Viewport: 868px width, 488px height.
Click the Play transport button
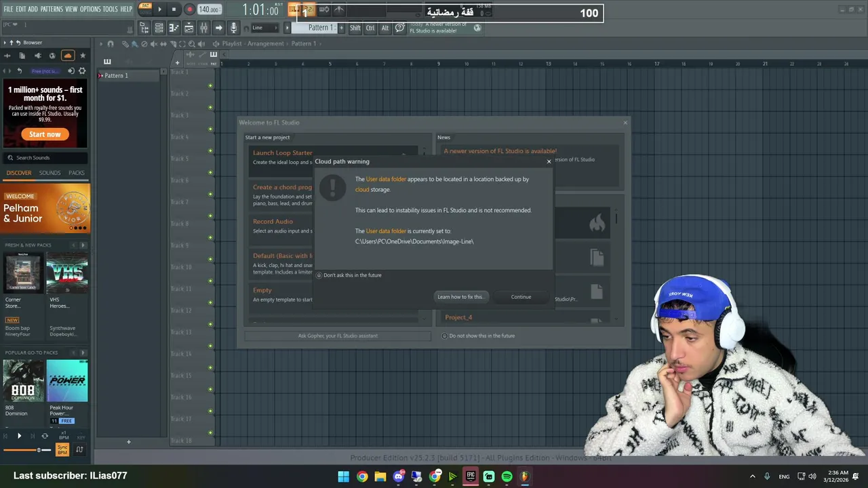pyautogui.click(x=160, y=9)
